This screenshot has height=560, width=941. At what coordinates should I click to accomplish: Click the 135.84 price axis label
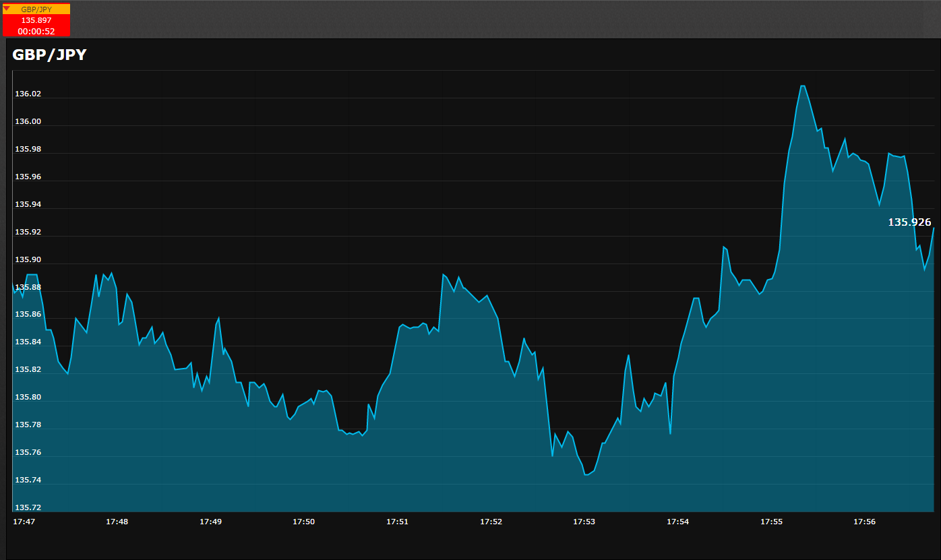28,342
